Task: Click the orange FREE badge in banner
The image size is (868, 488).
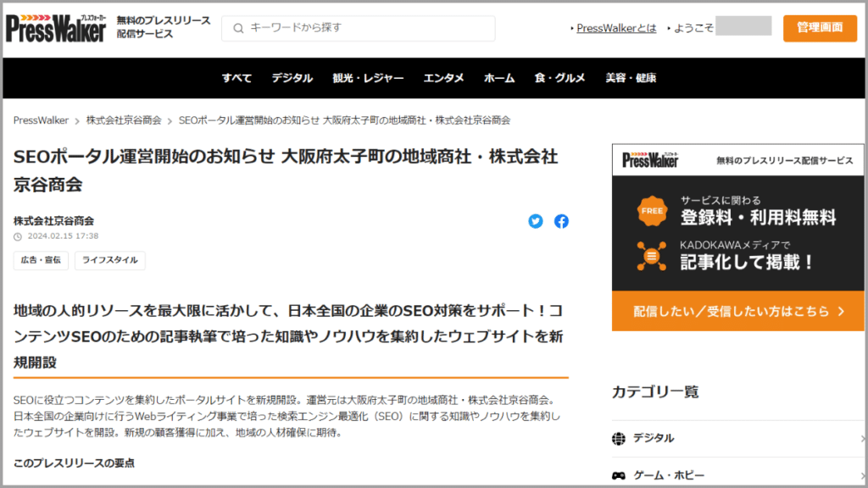Action: click(x=652, y=211)
